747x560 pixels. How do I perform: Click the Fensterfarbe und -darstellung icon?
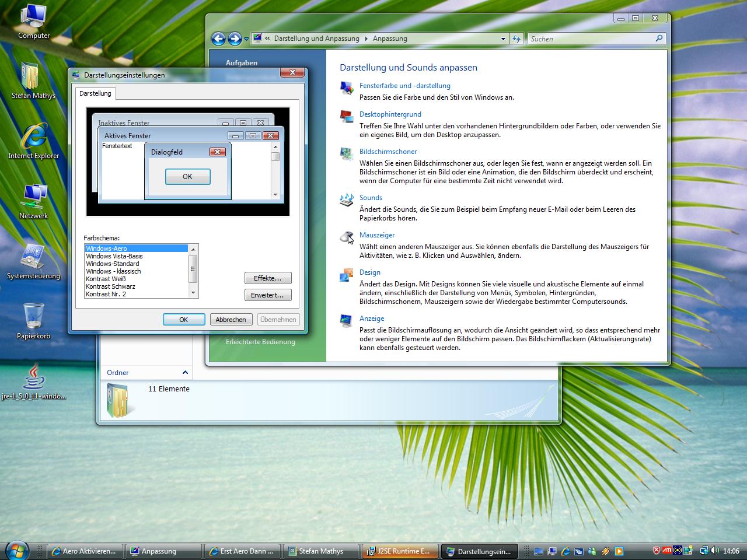347,88
